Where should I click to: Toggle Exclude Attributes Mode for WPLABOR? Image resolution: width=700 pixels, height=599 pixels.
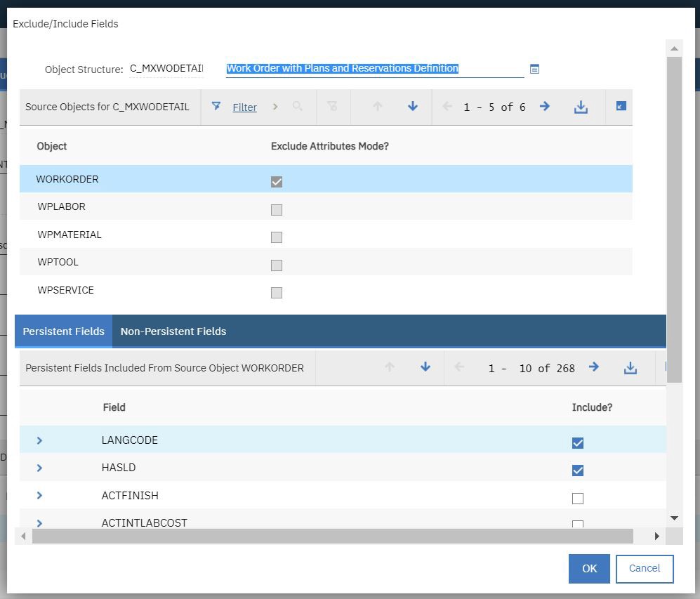click(x=277, y=210)
